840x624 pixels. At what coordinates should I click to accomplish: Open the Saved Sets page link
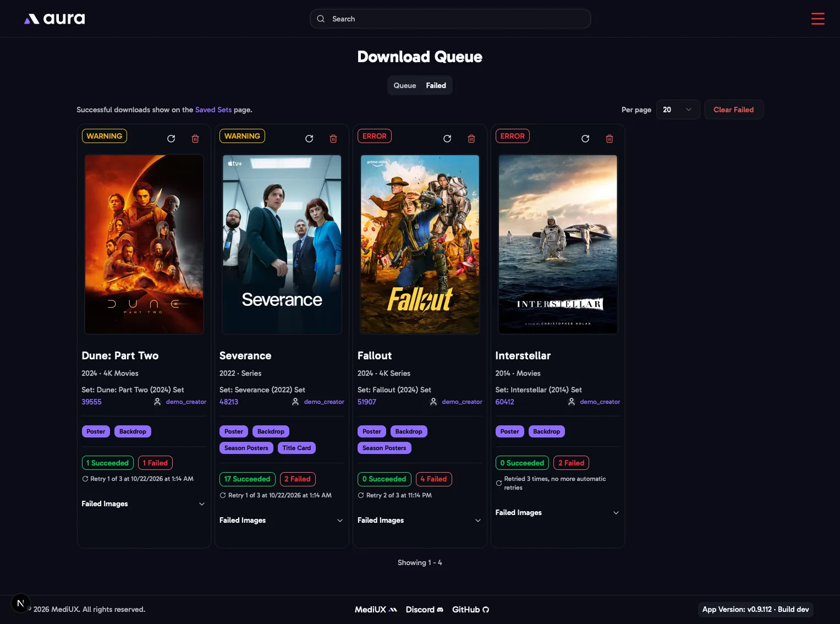[213, 110]
